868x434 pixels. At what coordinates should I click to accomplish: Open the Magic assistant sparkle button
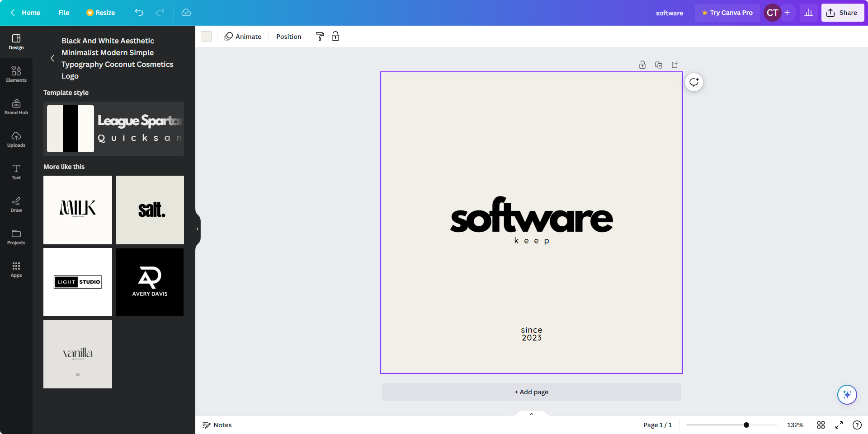pos(847,395)
